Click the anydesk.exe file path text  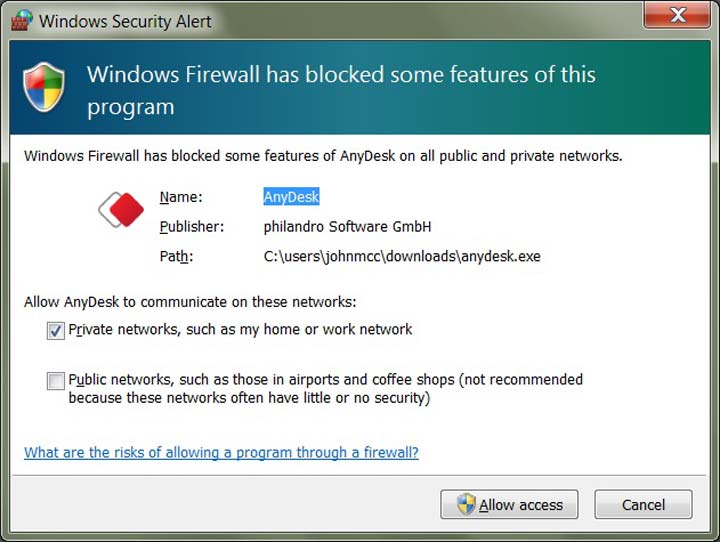coord(402,257)
